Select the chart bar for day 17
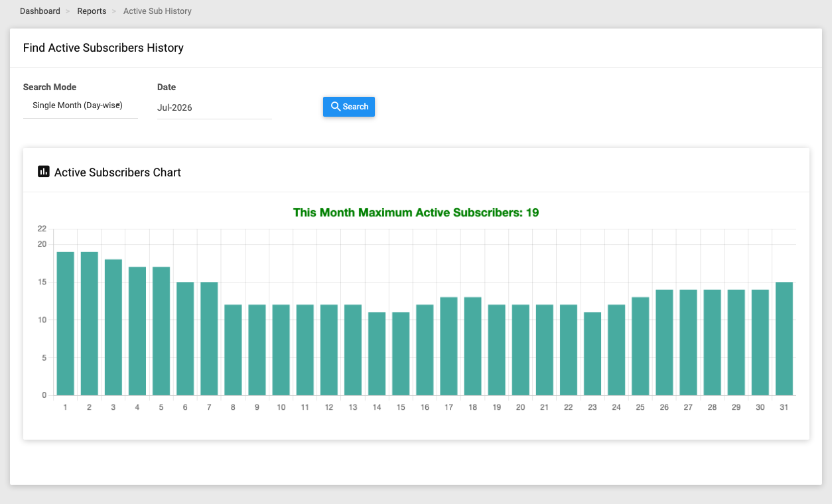This screenshot has height=504, width=832. point(449,346)
